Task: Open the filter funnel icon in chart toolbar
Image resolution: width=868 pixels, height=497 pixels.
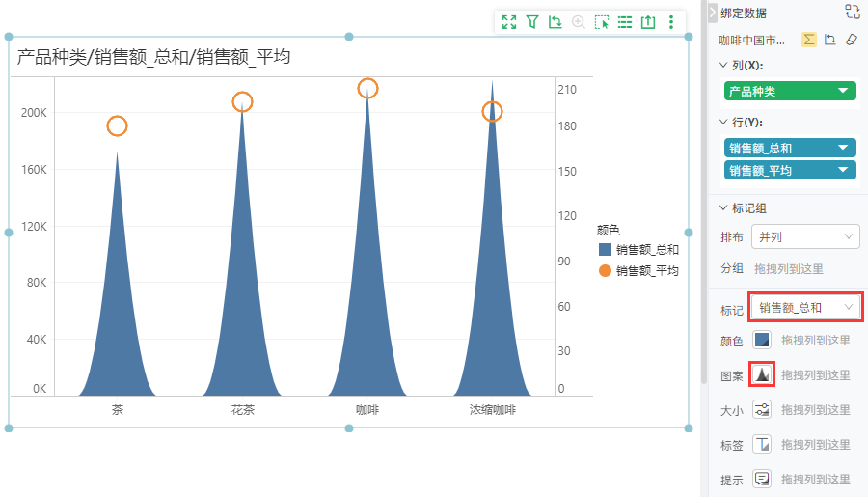Action: (x=532, y=22)
